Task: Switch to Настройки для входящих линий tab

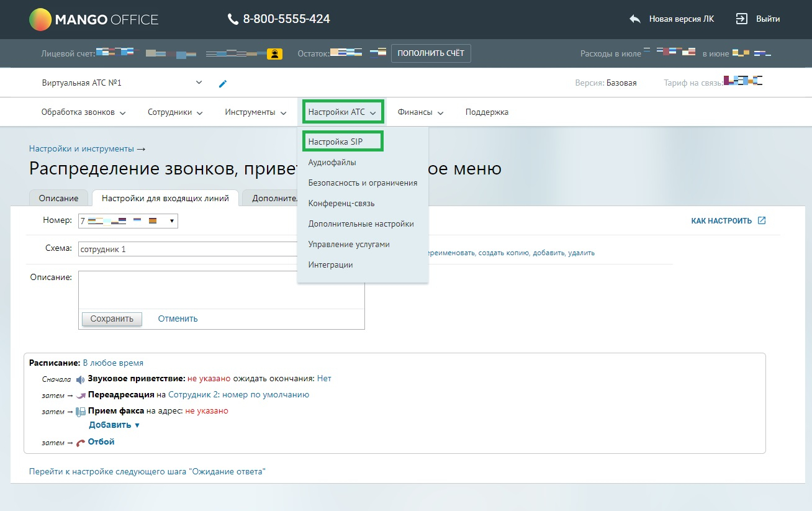Action: 165,198
